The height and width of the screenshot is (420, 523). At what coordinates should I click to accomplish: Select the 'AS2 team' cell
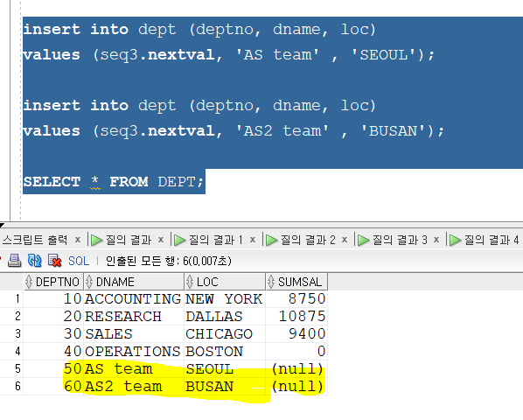coord(134,386)
